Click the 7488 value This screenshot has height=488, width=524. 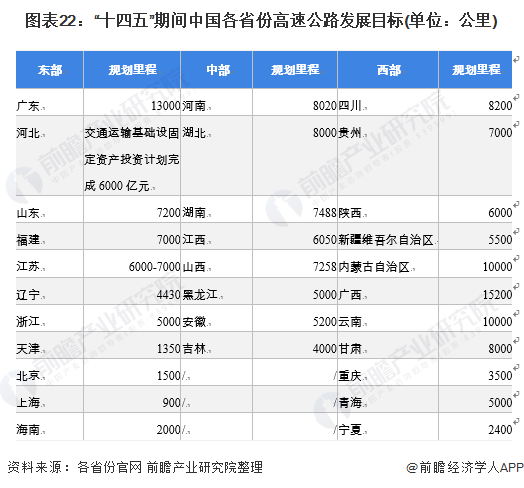[x=324, y=213]
